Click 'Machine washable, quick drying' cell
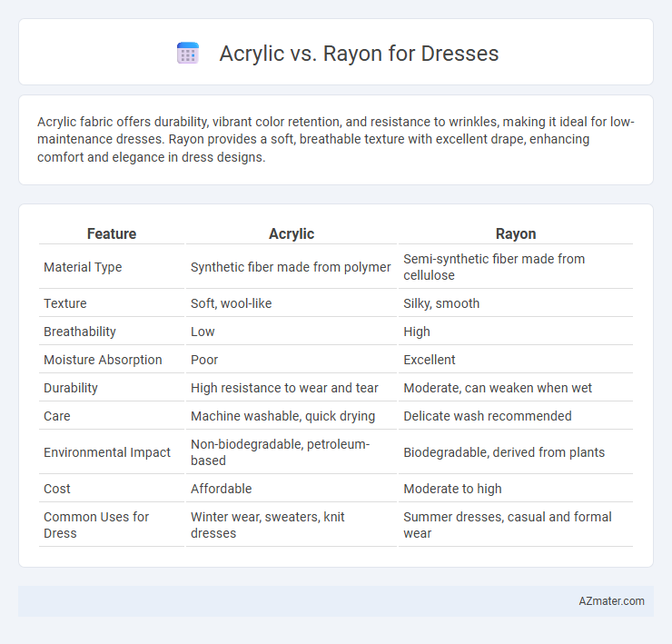The image size is (672, 644). point(282,416)
